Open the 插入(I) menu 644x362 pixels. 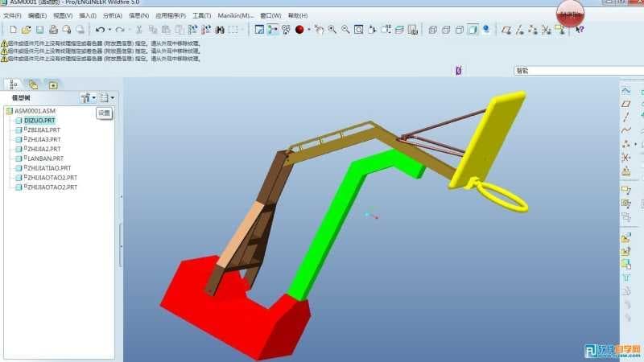[x=88, y=15]
